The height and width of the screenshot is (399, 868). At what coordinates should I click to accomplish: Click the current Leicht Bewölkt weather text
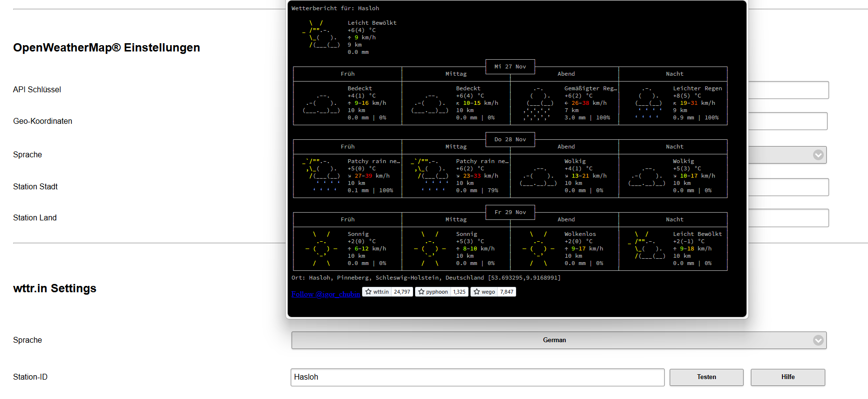(372, 23)
